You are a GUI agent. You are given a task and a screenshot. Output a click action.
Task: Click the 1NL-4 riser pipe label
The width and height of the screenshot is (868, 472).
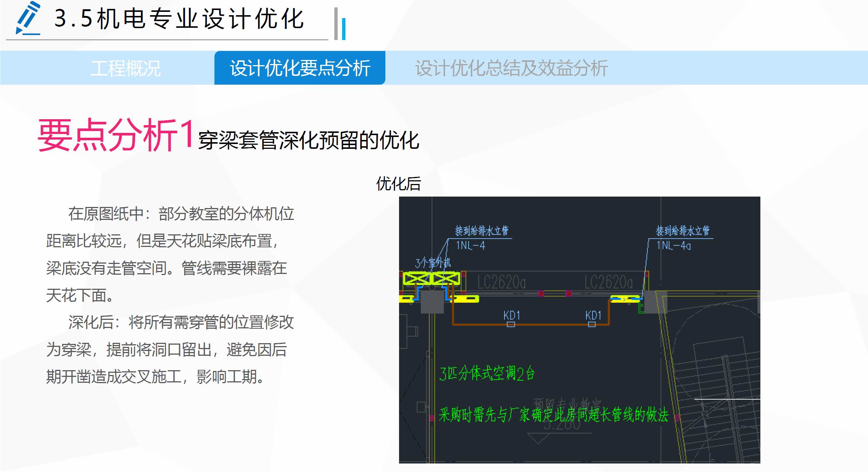470,245
